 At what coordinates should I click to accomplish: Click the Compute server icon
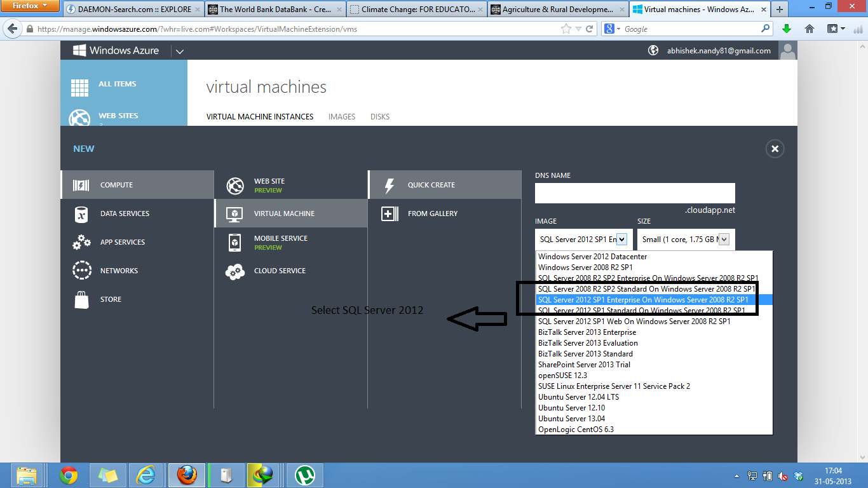click(x=81, y=185)
